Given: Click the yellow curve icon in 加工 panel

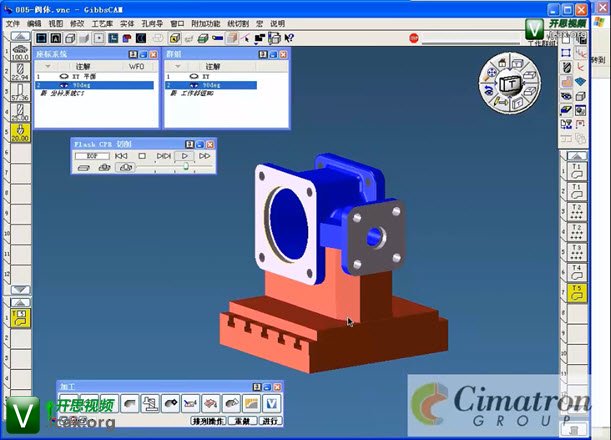Looking at the screenshot, I should point(251,403).
